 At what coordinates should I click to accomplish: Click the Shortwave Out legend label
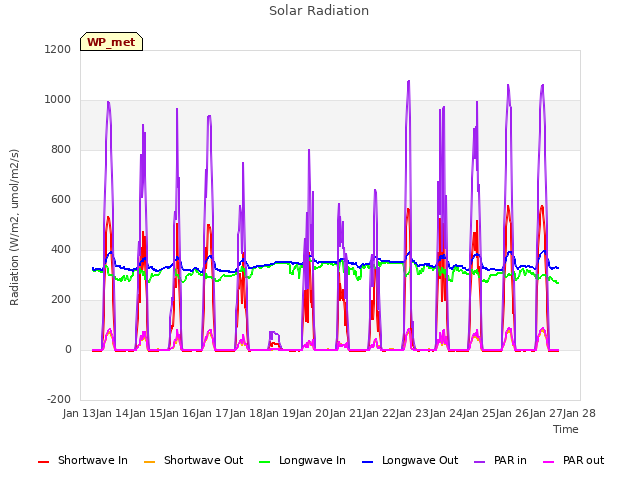click(x=203, y=460)
